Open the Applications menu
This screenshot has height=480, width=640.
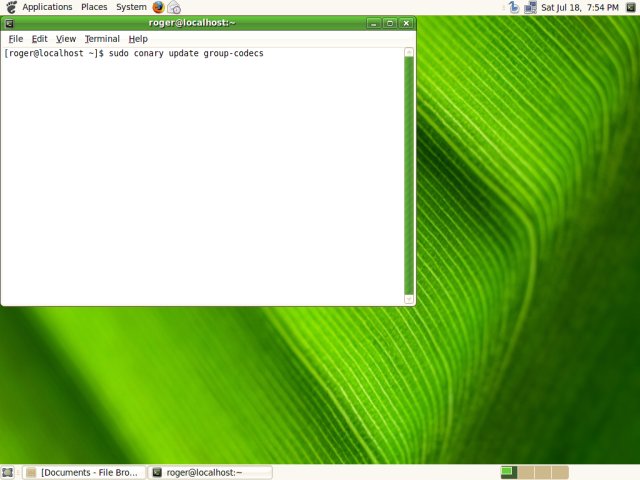47,7
